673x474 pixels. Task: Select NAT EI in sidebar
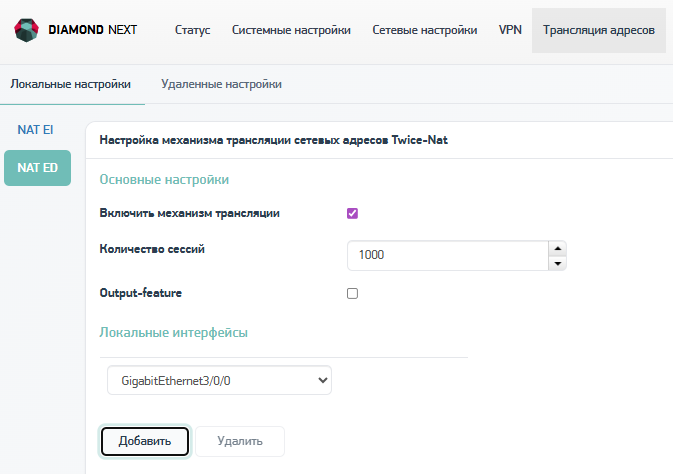point(35,130)
